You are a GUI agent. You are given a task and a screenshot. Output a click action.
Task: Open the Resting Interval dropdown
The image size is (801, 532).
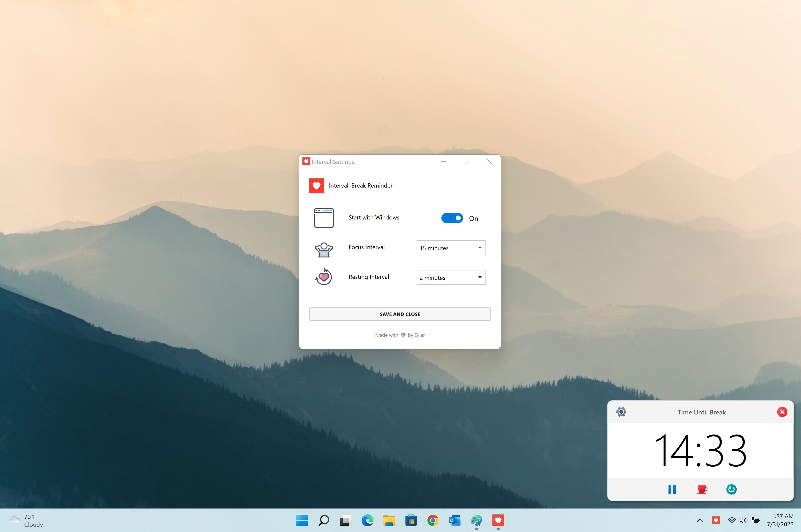pos(451,278)
